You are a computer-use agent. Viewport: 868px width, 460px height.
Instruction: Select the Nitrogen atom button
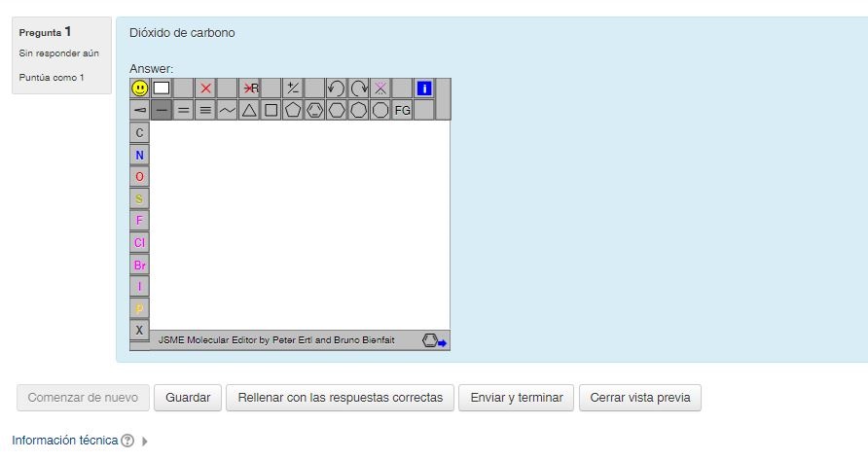click(140, 155)
